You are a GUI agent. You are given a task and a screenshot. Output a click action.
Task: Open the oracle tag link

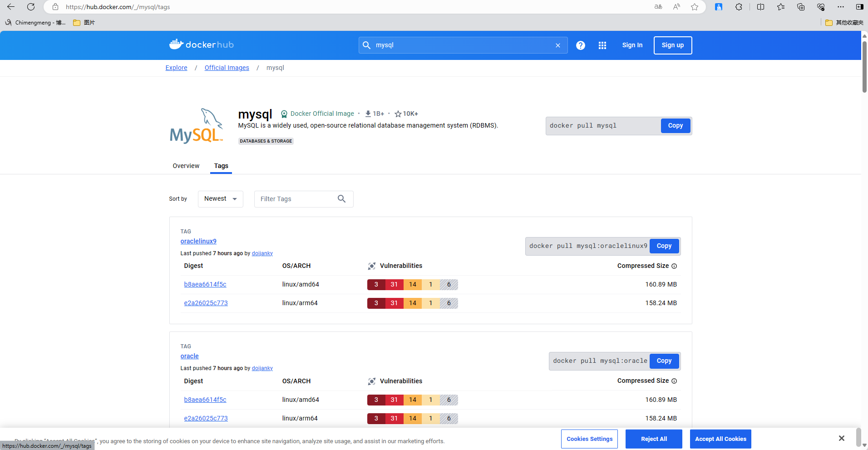[190, 356]
